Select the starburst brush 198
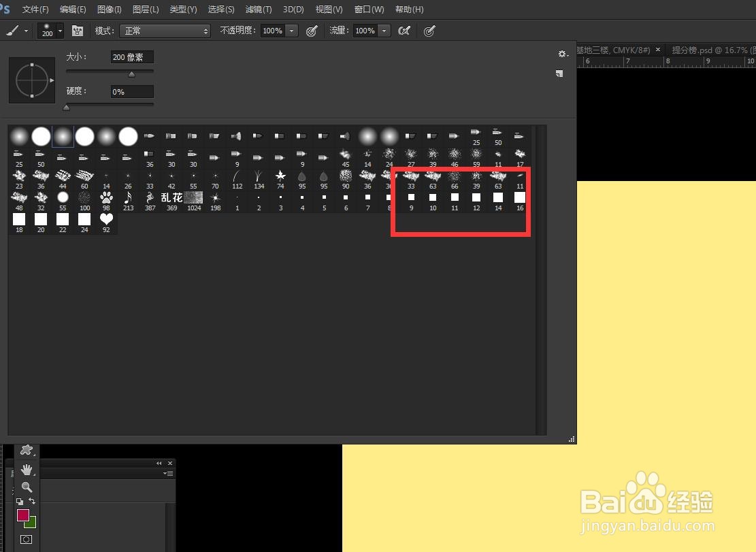 pyautogui.click(x=216, y=201)
